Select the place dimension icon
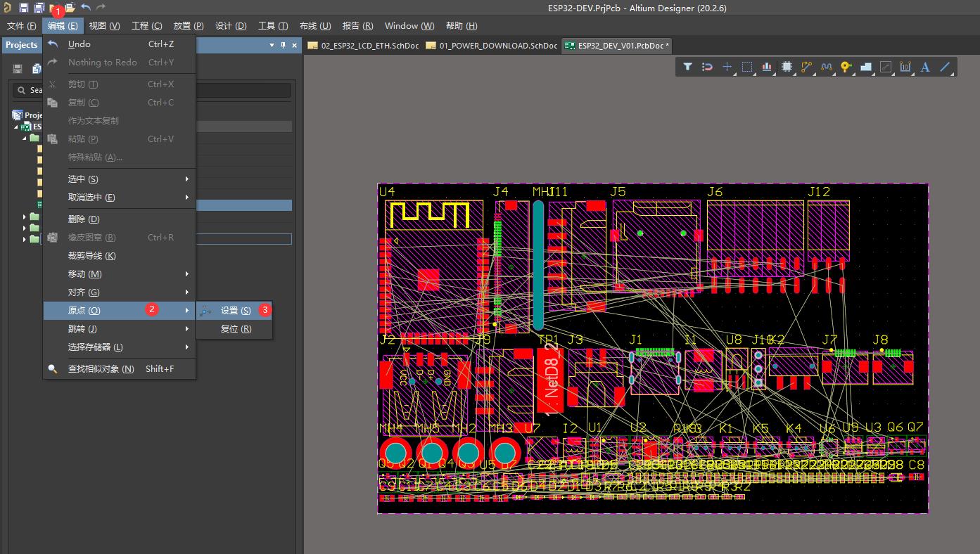Viewport: 980px width, 554px height. tap(905, 67)
